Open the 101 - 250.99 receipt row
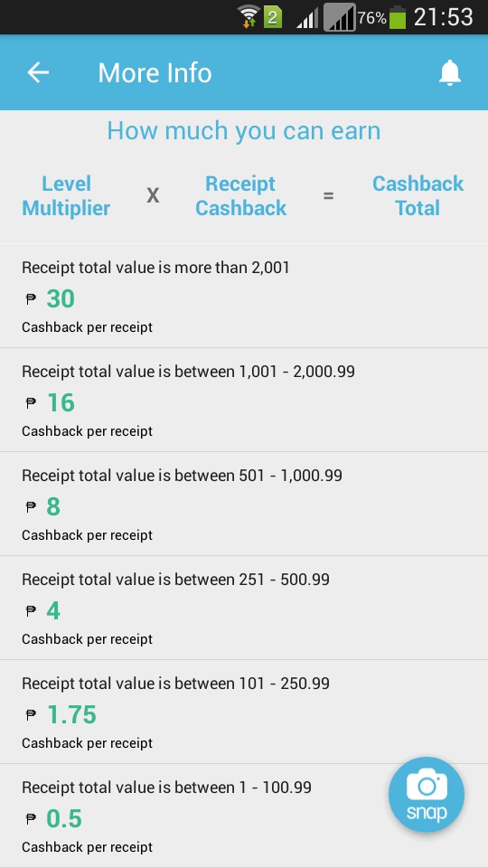 [244, 712]
